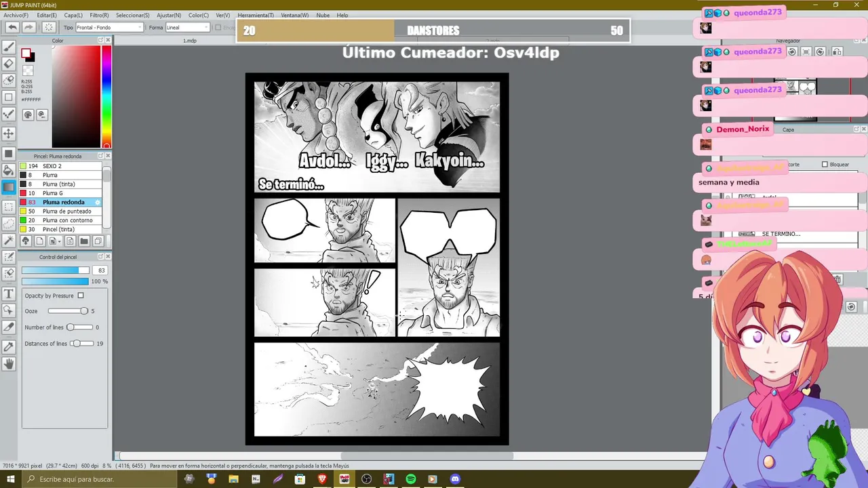Adjust the Distances of lines slider
This screenshot has width=868, height=488.
82,344
